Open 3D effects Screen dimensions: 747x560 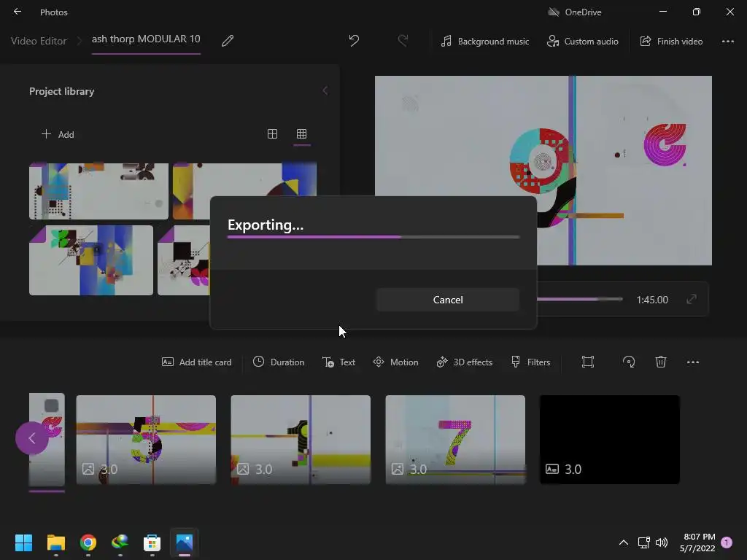464,362
